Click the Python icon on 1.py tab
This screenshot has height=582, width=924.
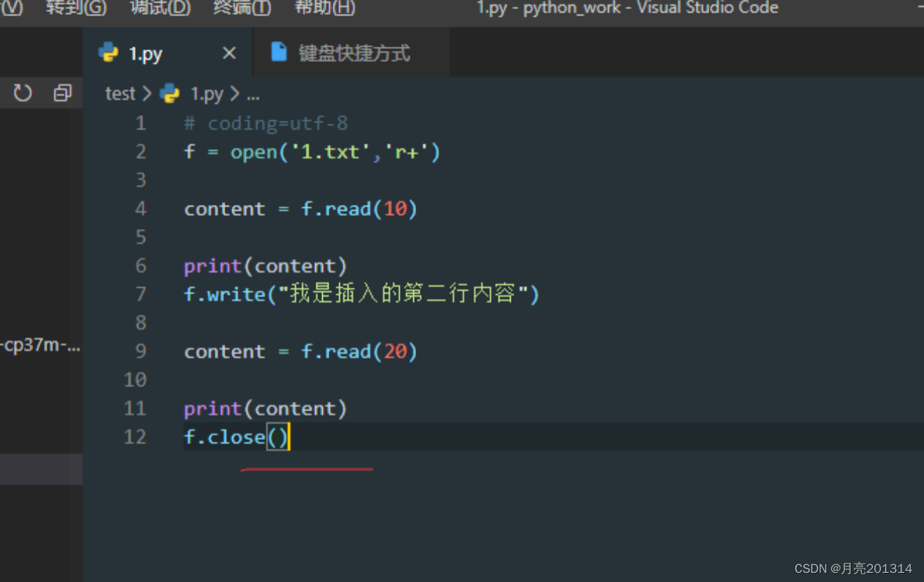click(x=108, y=52)
